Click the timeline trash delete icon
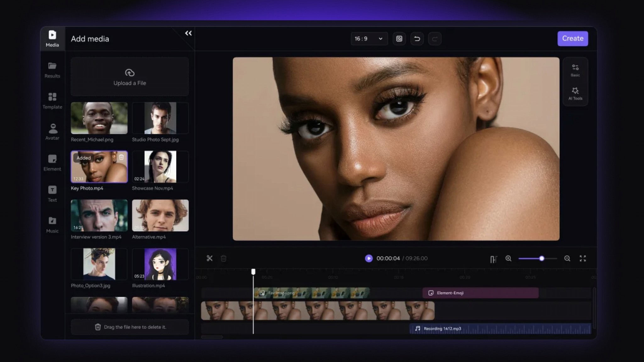644x362 pixels. 224,258
